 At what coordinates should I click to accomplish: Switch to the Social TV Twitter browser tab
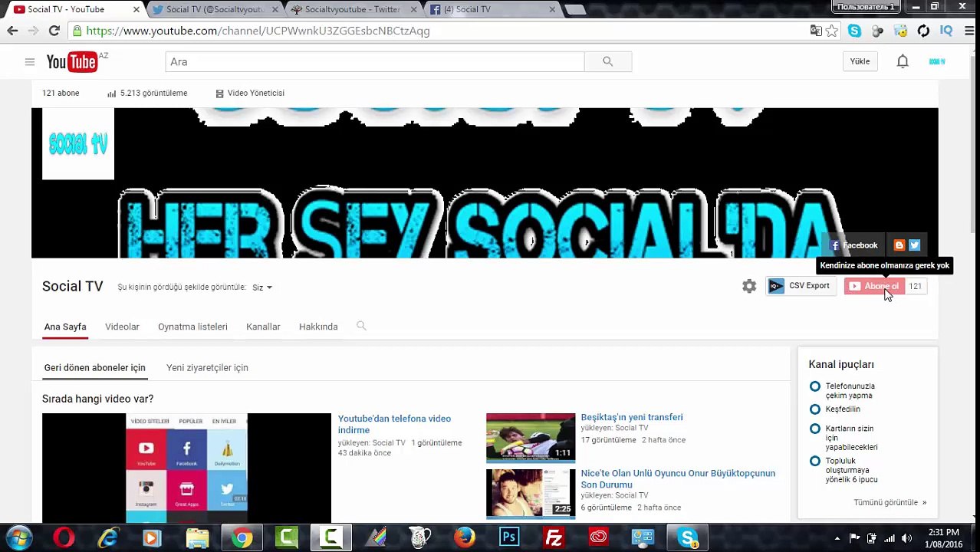click(x=216, y=9)
